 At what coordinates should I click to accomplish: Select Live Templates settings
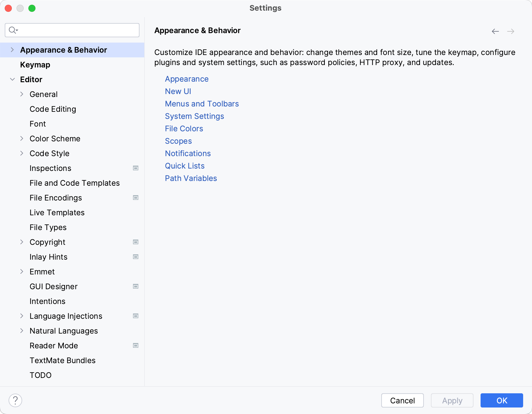(x=72, y=213)
